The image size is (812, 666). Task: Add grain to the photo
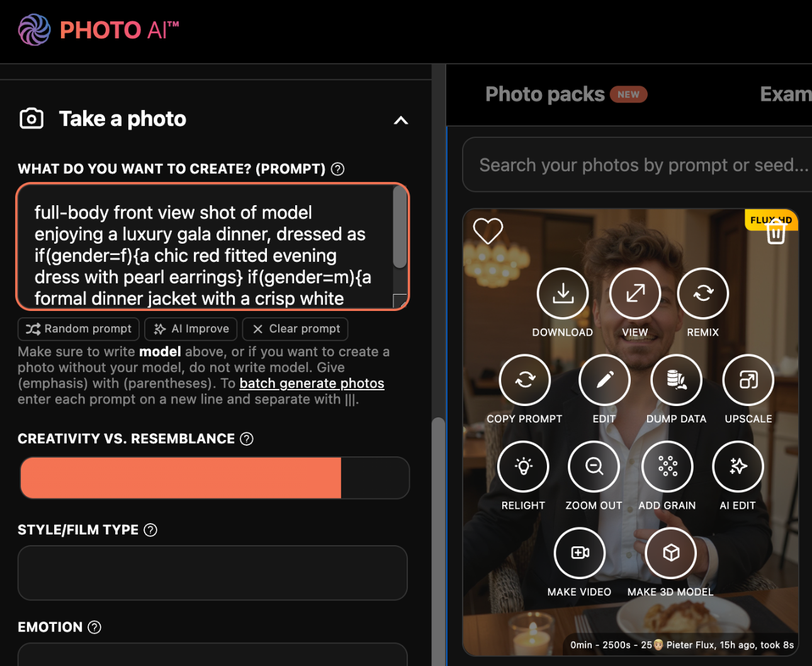[x=667, y=466]
